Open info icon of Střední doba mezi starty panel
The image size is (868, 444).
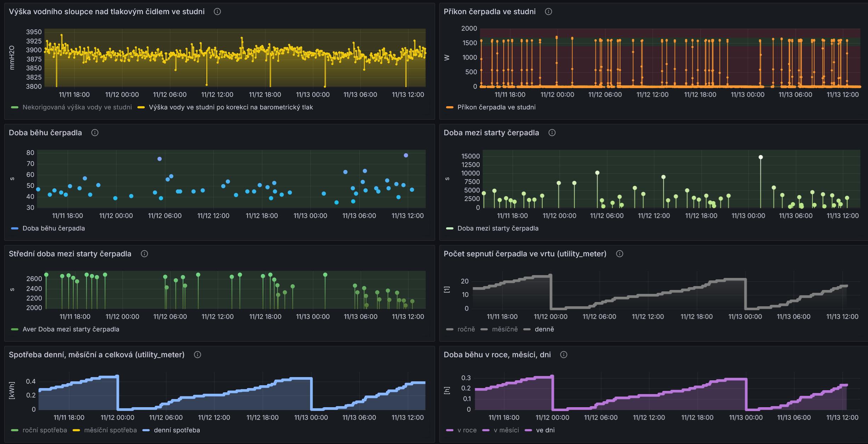point(144,254)
